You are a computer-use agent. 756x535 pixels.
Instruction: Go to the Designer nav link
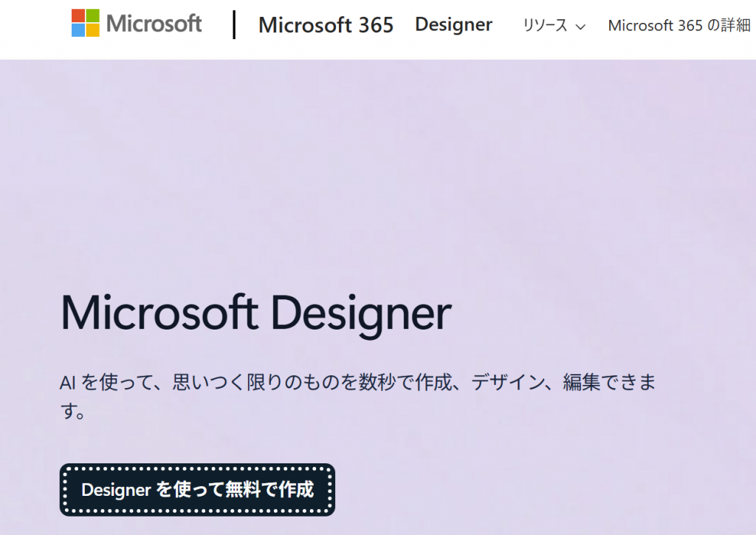454,24
